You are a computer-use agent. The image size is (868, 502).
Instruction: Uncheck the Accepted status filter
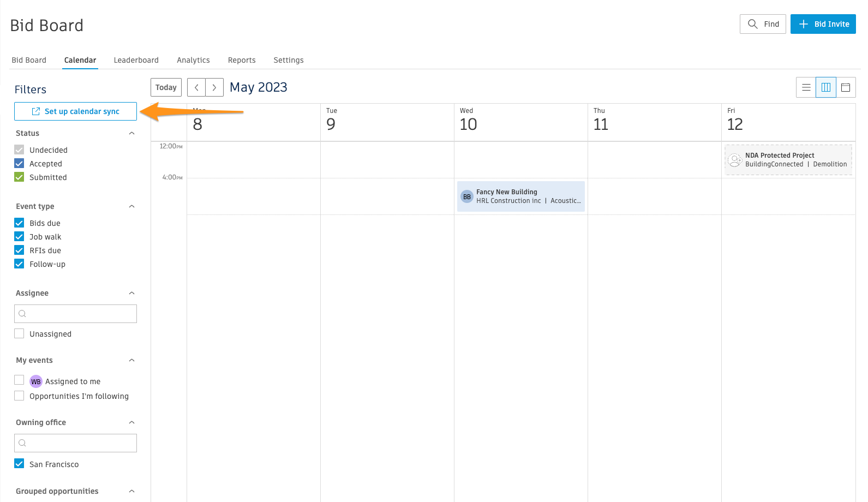coord(20,164)
